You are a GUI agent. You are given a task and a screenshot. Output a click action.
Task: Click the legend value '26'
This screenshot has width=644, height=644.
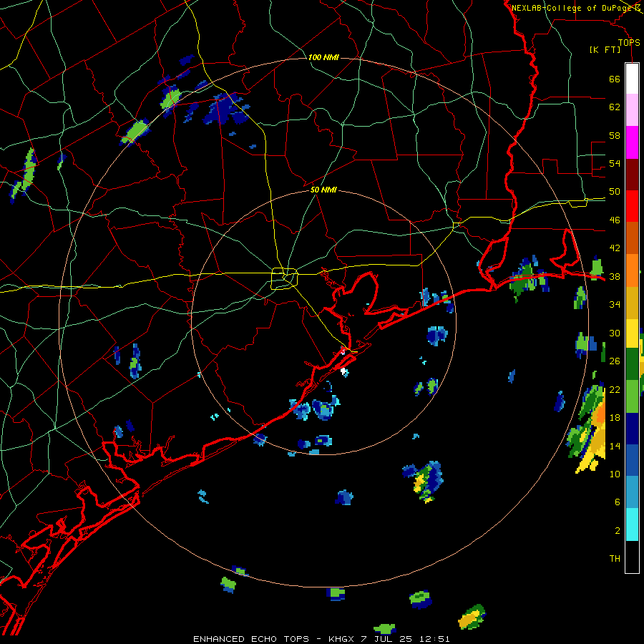click(x=615, y=361)
